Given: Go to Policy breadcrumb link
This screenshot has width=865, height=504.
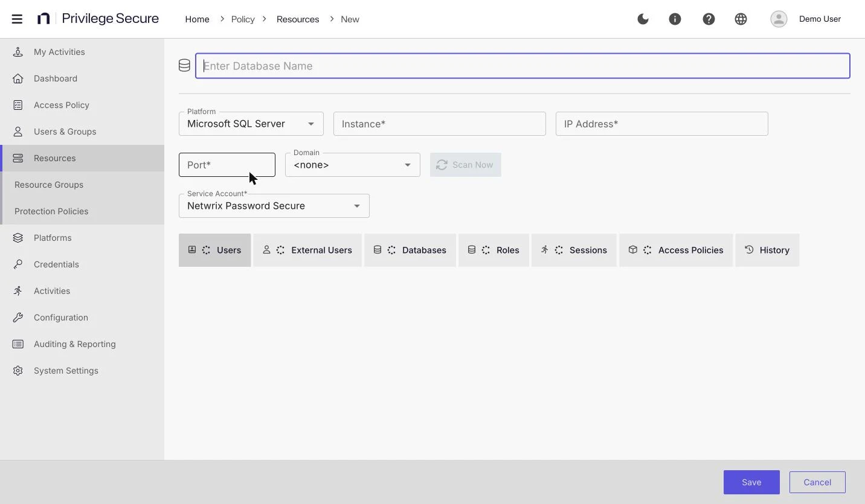Looking at the screenshot, I should pyautogui.click(x=243, y=19).
